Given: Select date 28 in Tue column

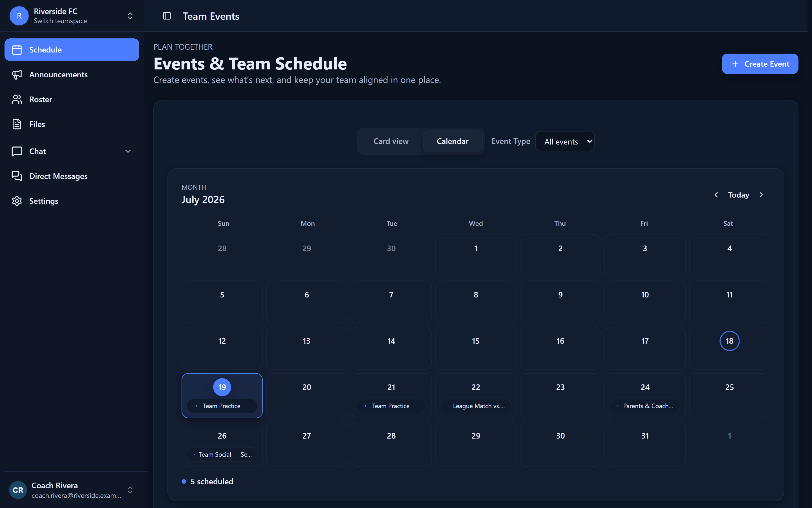Looking at the screenshot, I should pyautogui.click(x=391, y=444).
